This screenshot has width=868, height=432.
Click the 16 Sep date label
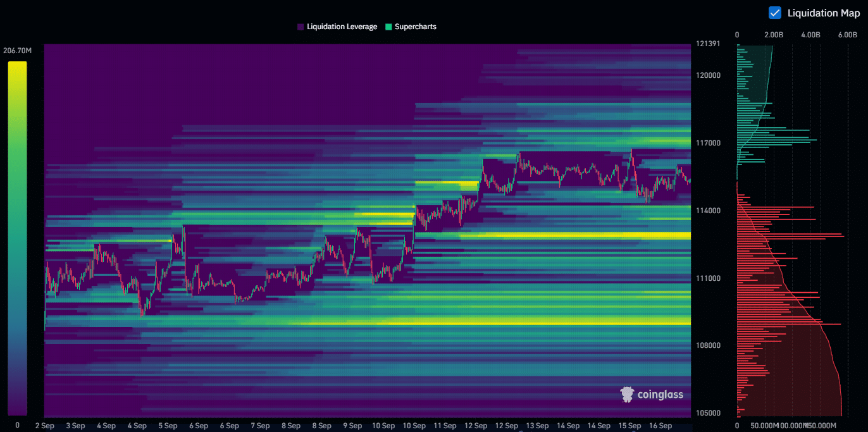pyautogui.click(x=660, y=426)
